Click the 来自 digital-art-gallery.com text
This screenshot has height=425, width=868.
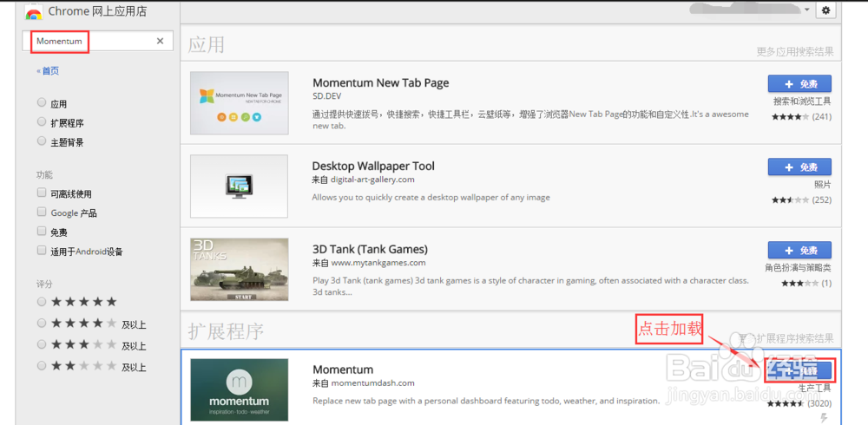[363, 180]
